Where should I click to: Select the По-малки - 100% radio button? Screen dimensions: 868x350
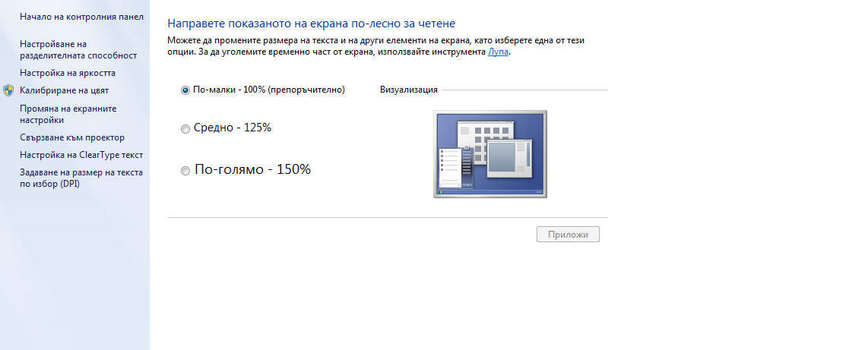185,90
